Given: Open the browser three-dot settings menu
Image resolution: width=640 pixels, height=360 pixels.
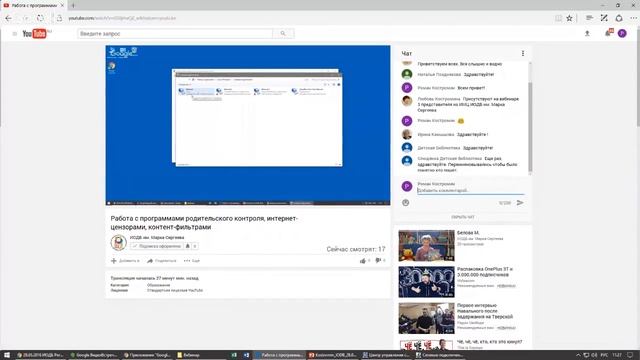Looking at the screenshot, I should 633,18.
